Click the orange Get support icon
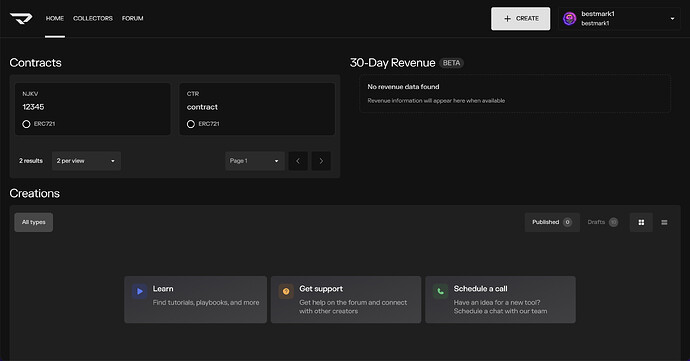The image size is (690, 361). click(286, 291)
